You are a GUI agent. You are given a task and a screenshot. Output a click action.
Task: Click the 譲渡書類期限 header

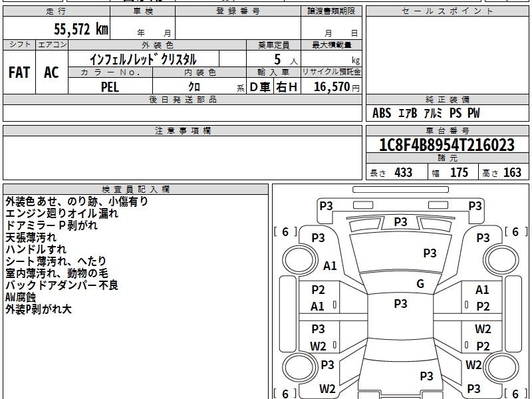(x=331, y=11)
